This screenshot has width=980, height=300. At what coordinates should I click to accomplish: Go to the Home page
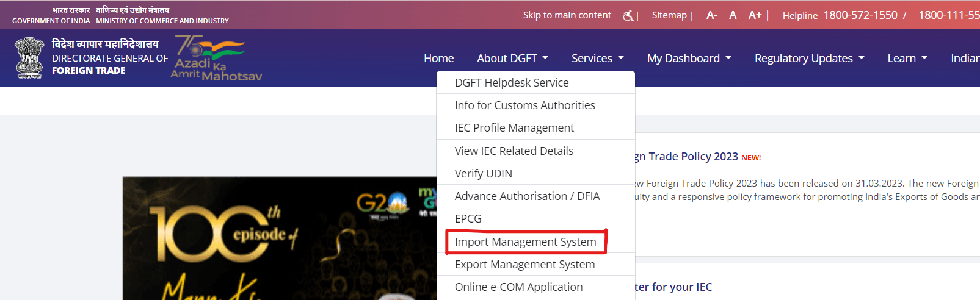pyautogui.click(x=438, y=59)
